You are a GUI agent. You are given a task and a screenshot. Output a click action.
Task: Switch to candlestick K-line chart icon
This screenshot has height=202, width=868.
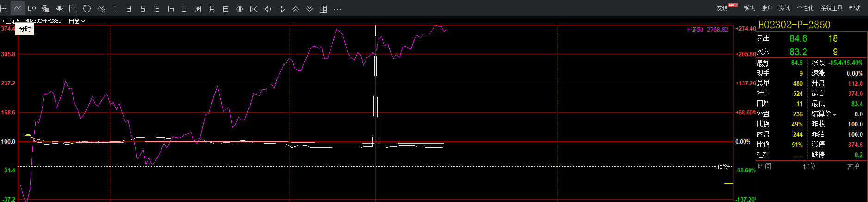point(31,8)
